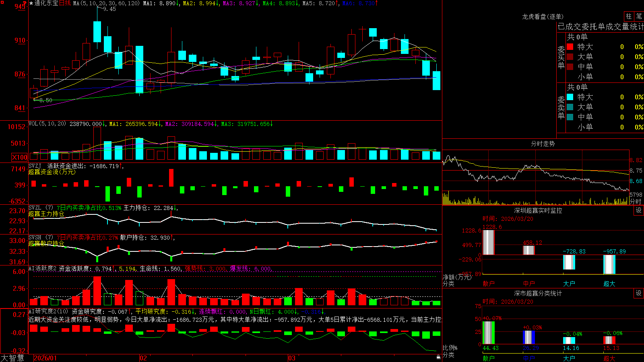Click the SVSH (7) indicator label
Screen dimensions: 644x362
(x=41, y=238)
